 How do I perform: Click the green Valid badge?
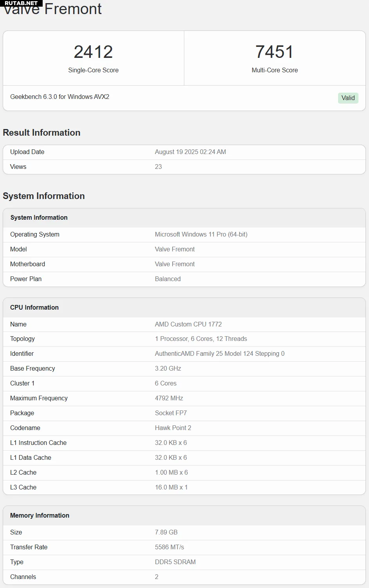tap(348, 98)
